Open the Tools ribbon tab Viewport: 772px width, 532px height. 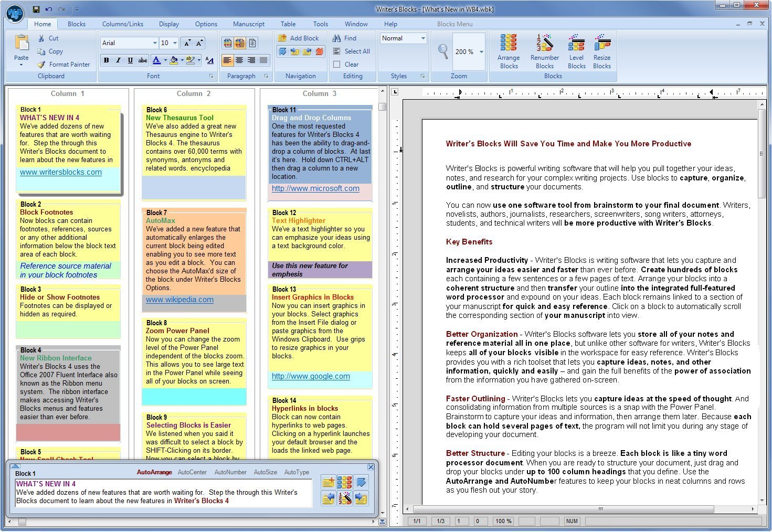[x=321, y=24]
